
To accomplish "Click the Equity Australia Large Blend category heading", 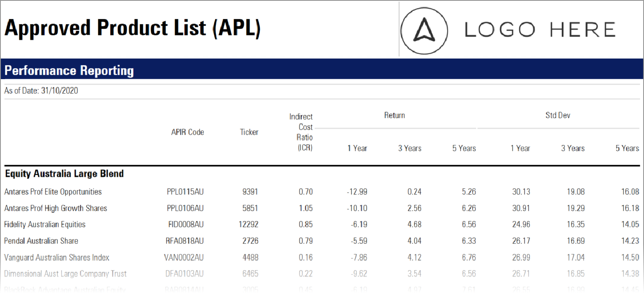I will point(64,174).
